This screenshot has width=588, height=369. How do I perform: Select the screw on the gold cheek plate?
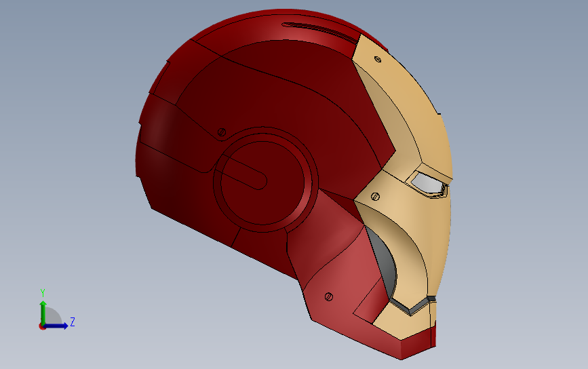[375, 196]
